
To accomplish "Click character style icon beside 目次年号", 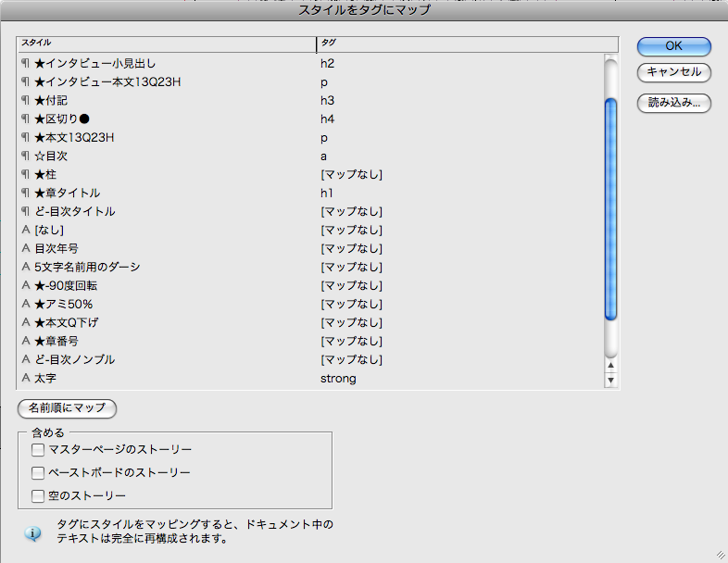I will click(x=26, y=248).
